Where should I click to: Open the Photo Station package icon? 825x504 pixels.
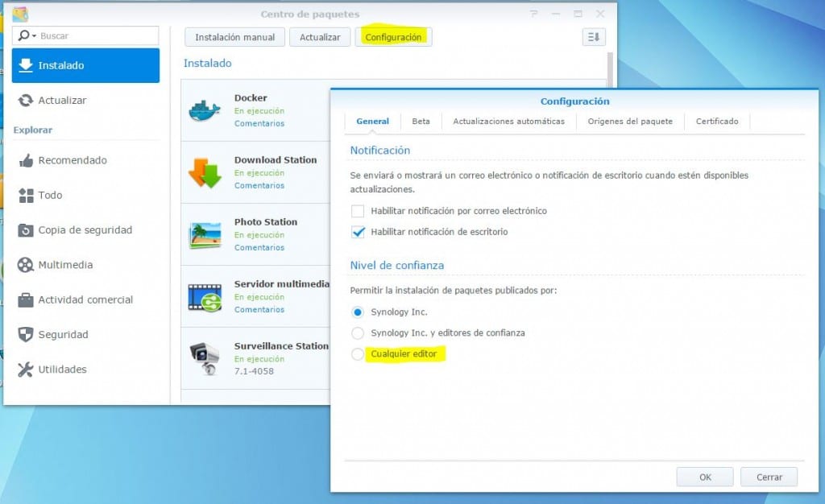204,233
